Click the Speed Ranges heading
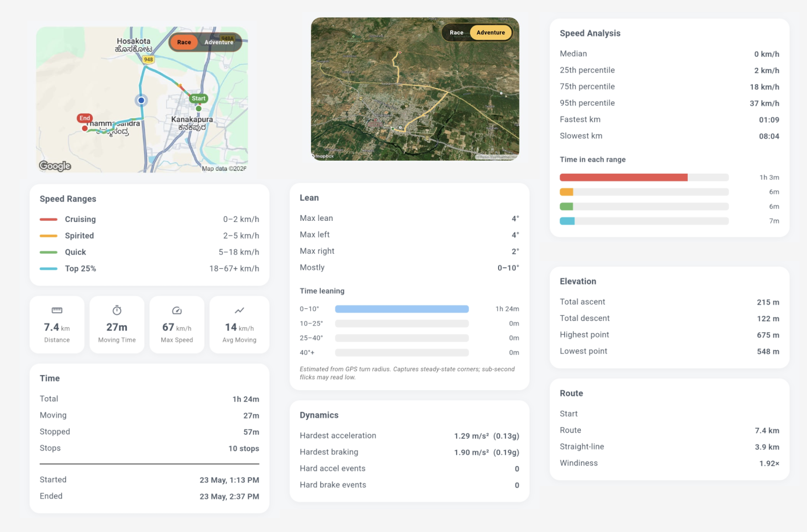 [68, 199]
